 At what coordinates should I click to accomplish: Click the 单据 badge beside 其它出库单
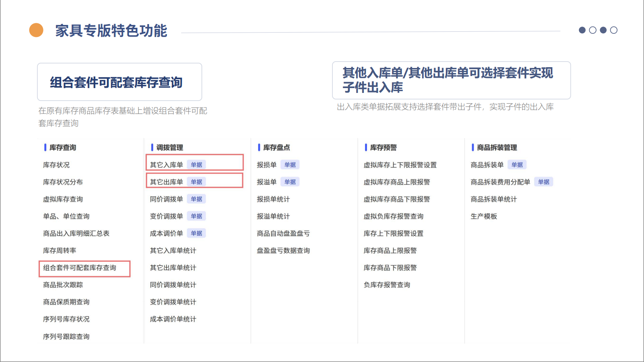tap(196, 182)
